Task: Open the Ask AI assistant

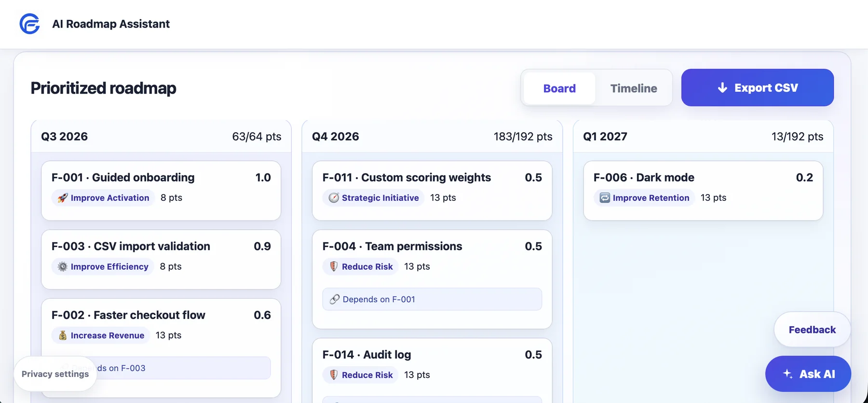Action: coord(808,374)
